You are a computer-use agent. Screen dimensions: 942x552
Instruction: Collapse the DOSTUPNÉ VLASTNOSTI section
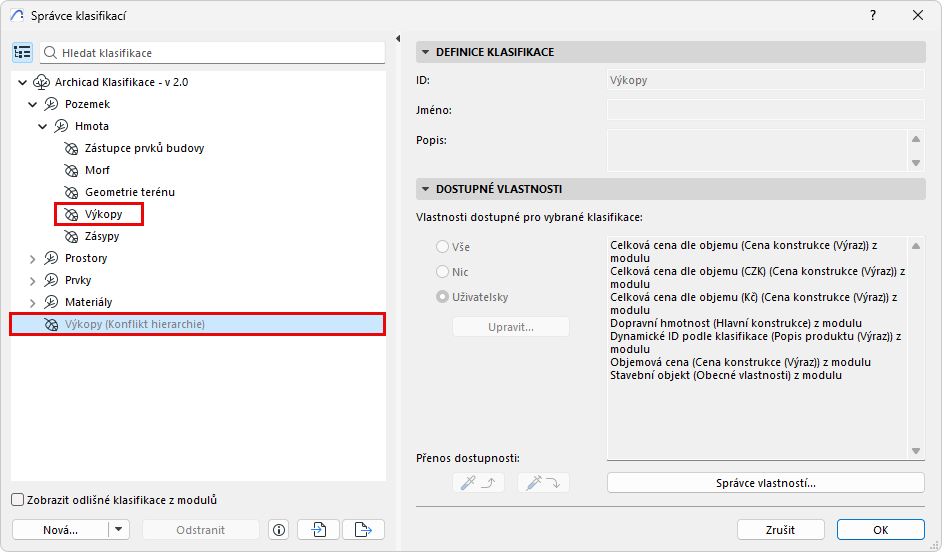[x=425, y=189]
